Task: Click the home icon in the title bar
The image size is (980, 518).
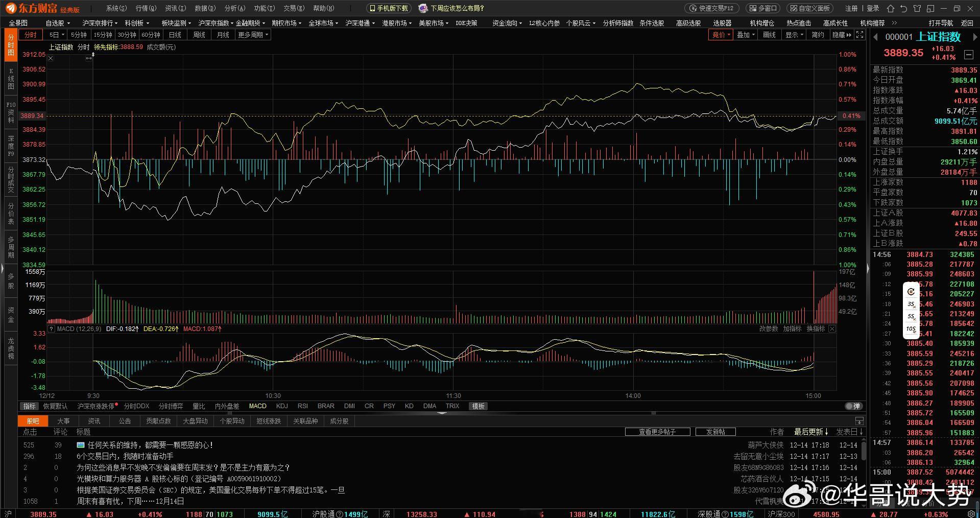Action: [x=891, y=8]
